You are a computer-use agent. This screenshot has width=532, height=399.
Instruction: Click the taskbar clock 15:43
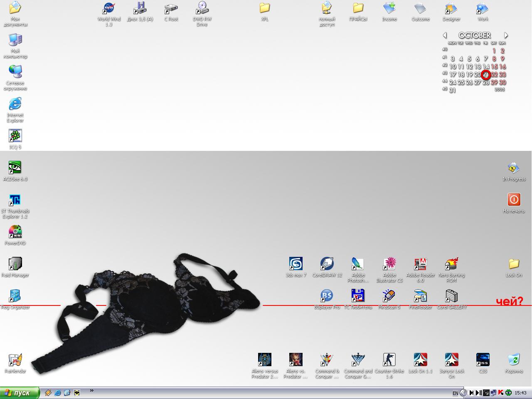click(520, 393)
